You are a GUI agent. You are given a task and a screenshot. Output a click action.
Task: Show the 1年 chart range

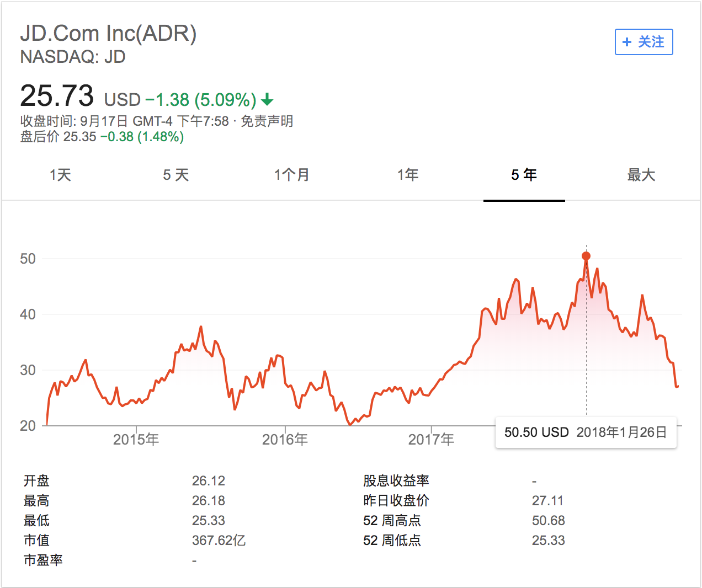pos(408,175)
